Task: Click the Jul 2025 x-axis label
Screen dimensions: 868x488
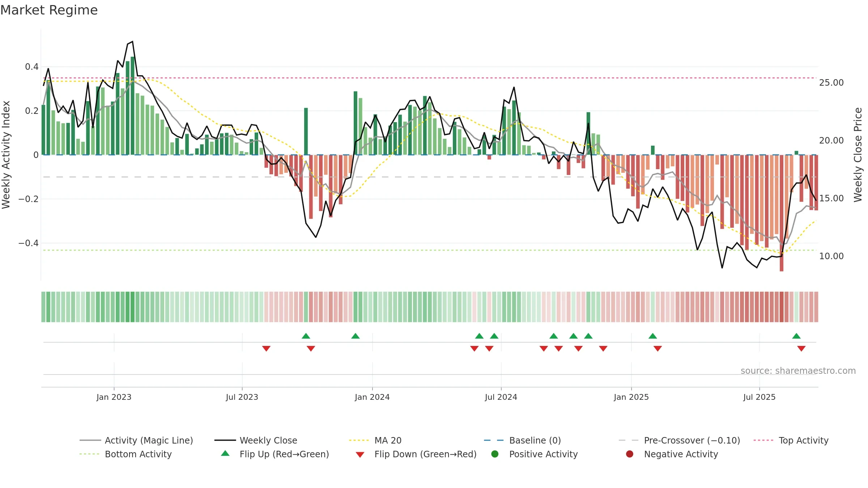Action: coord(759,397)
